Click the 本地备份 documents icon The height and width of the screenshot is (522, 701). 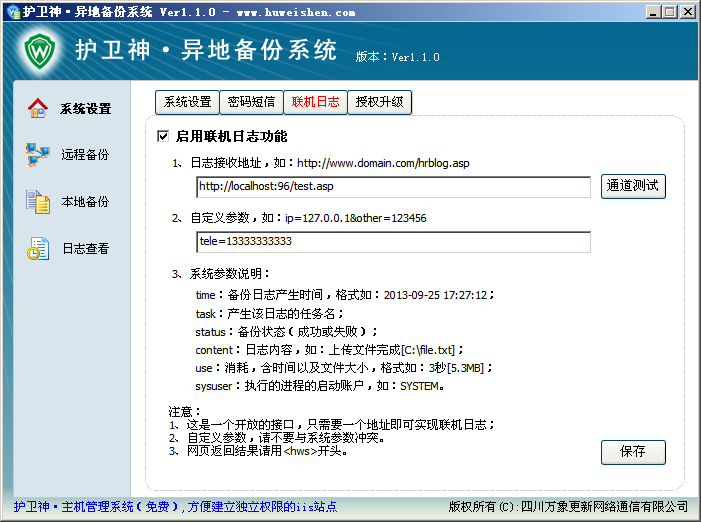[x=38, y=202]
